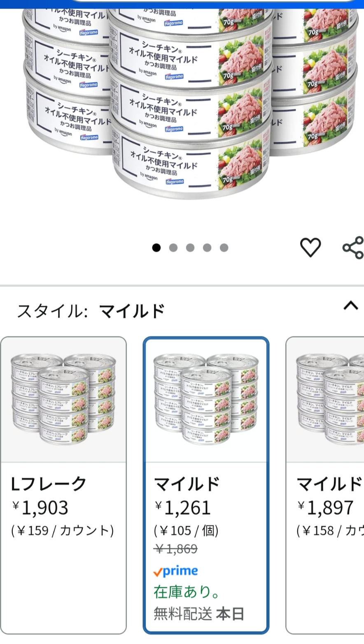The height and width of the screenshot is (644, 364).
Task: Tap 在庫あり stock status text
Action: pos(187,592)
